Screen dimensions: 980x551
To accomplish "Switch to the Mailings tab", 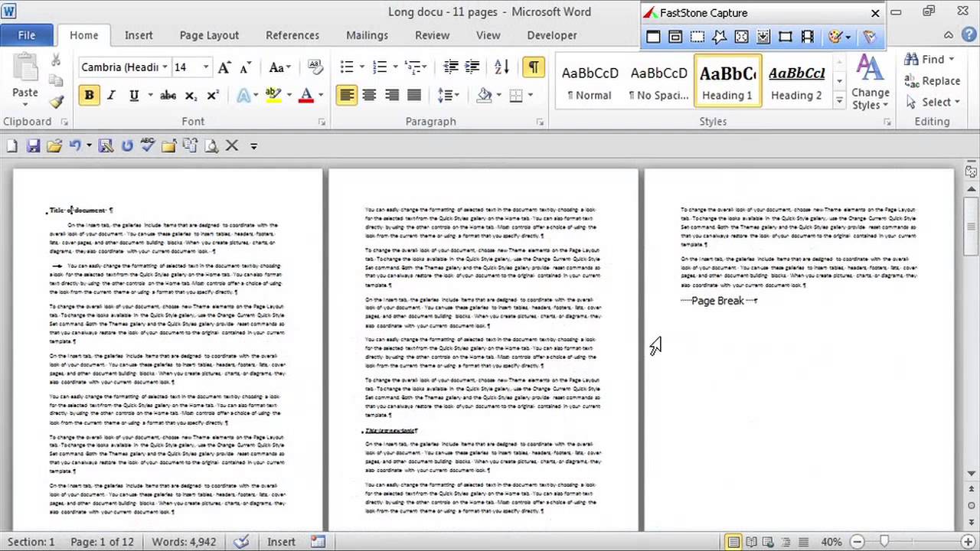I will 367,35.
